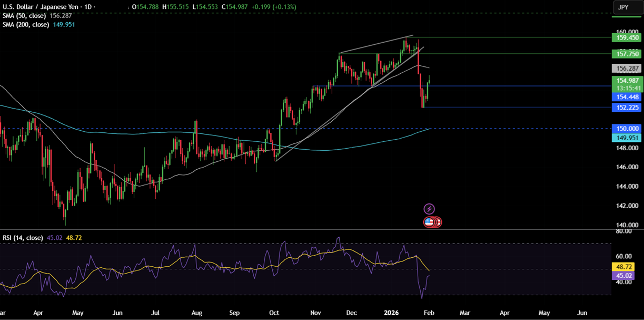The width and height of the screenshot is (644, 320).
Task: Toggle visibility of the RSI (14, close) indicator
Action: [24, 238]
